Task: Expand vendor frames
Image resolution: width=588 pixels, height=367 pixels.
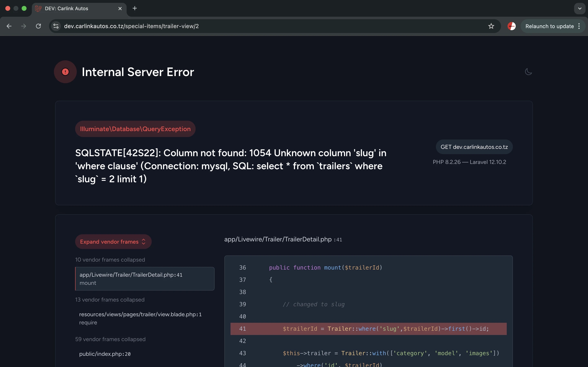Action: point(113,242)
